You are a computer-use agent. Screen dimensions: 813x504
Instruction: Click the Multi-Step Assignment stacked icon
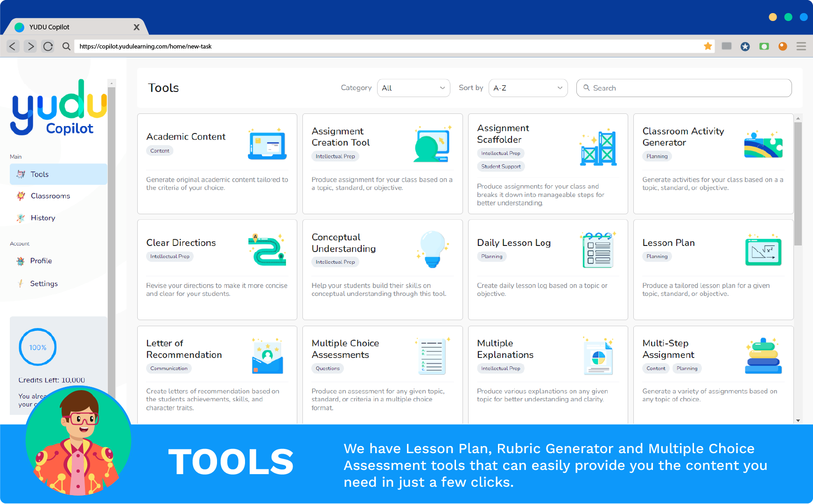pos(764,356)
